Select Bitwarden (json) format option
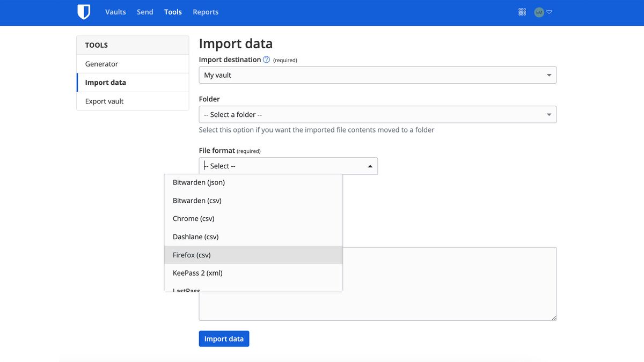The width and height of the screenshot is (644, 362). (199, 182)
